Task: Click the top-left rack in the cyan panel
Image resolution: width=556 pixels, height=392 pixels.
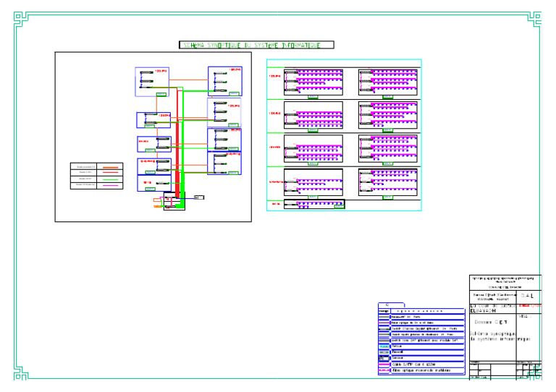Action: coord(313,82)
